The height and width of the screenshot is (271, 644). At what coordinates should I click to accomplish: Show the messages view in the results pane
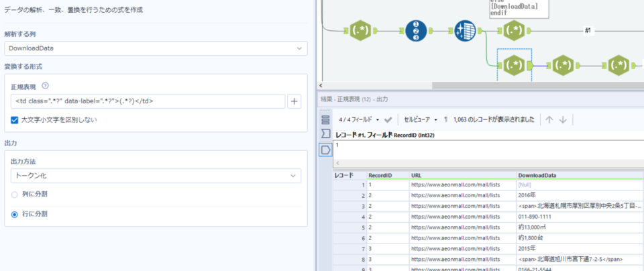tap(325, 119)
